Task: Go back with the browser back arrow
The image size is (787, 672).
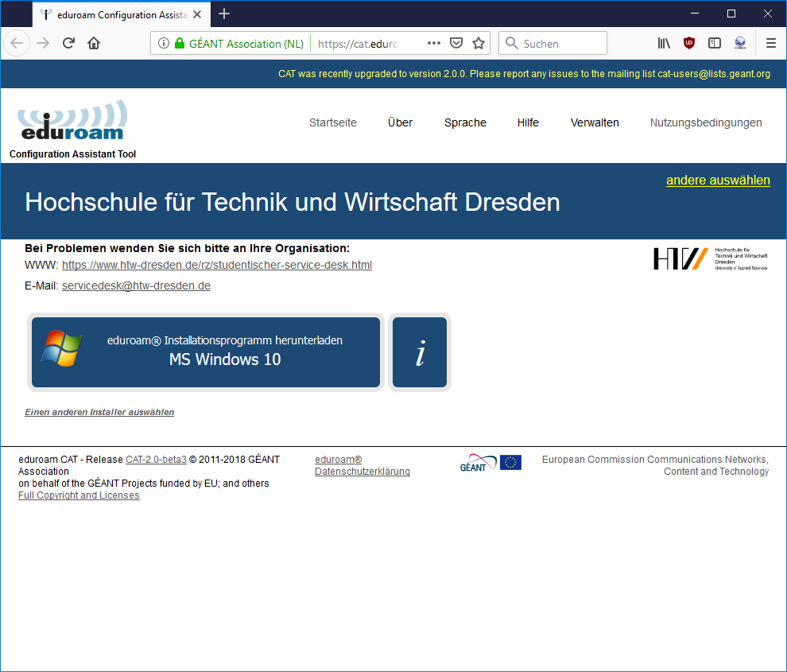Action: [17, 43]
